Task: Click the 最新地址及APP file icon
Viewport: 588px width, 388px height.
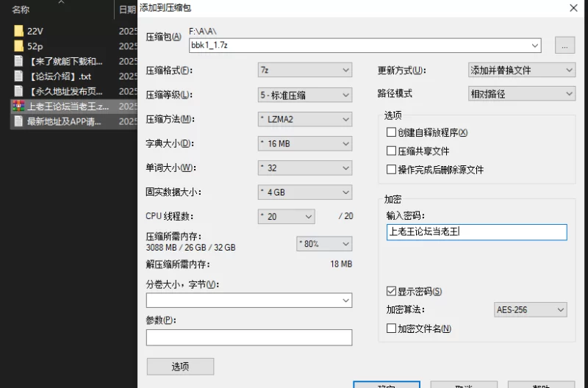Action: (18, 121)
